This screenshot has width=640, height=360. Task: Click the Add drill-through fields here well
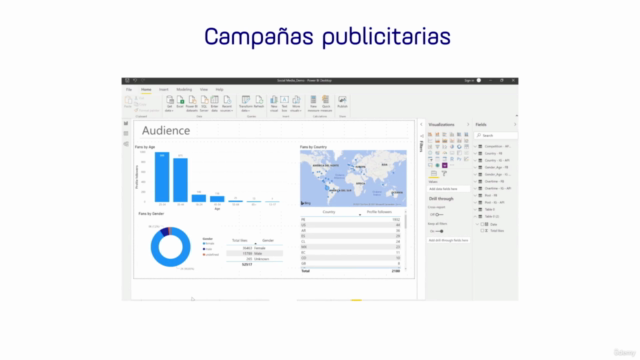point(448,240)
